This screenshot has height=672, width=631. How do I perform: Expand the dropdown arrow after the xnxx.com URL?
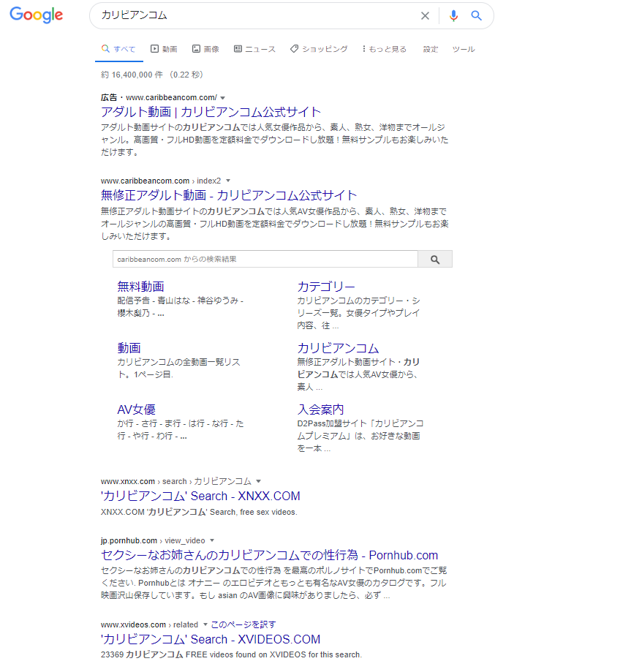[x=258, y=482]
